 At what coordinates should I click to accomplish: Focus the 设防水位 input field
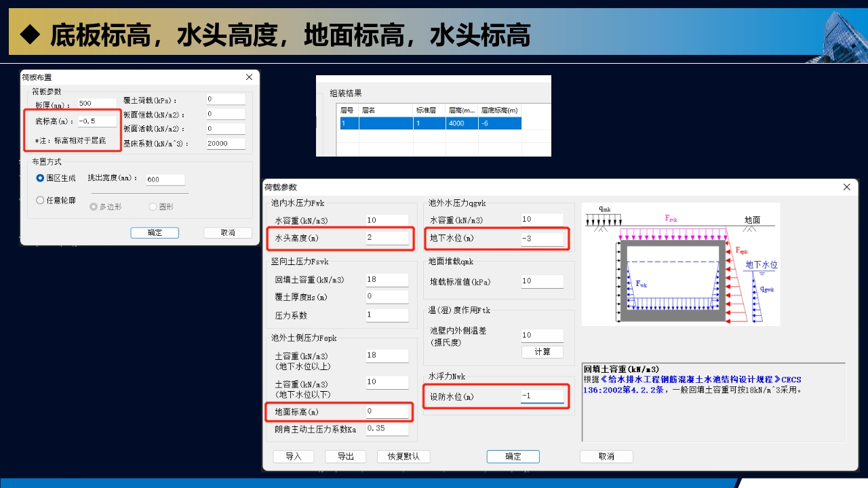541,396
